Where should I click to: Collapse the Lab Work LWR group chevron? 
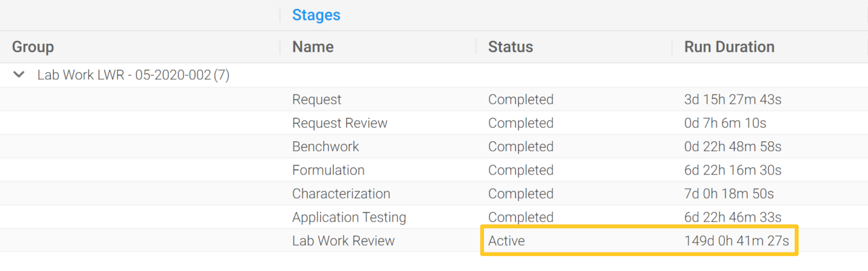[19, 74]
